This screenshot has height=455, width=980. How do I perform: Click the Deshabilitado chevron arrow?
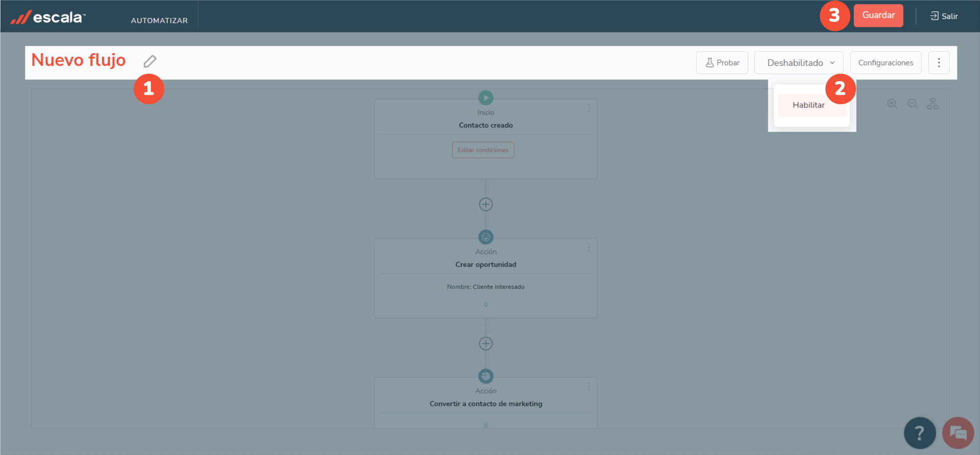(x=832, y=63)
